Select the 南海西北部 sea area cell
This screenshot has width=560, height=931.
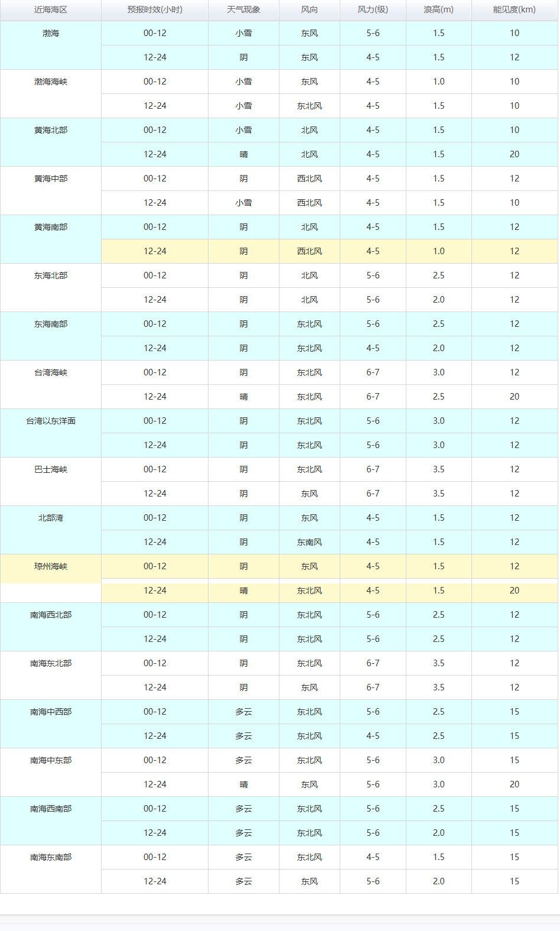(x=51, y=615)
